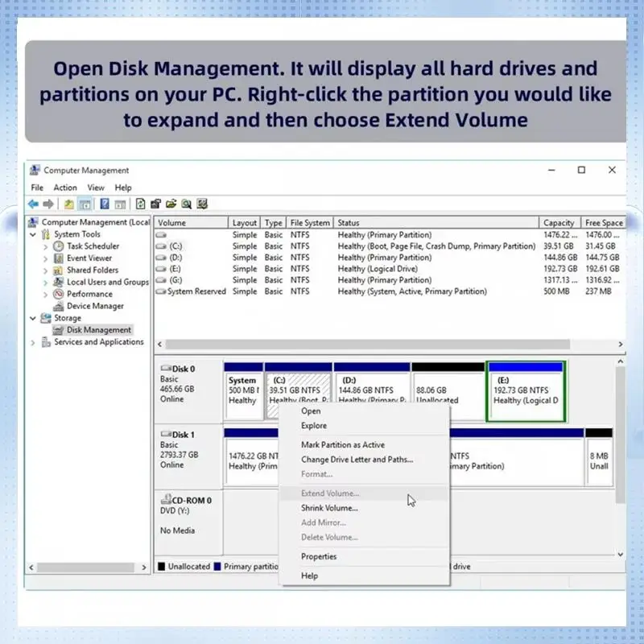Expand Services and Applications node

(x=33, y=342)
